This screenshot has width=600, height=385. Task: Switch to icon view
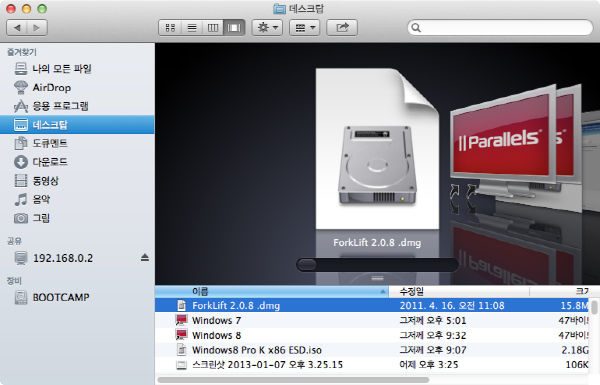coord(170,28)
